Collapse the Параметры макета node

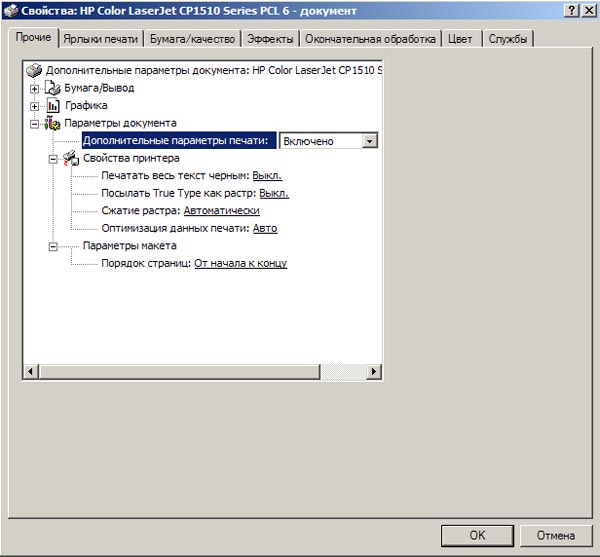53,247
